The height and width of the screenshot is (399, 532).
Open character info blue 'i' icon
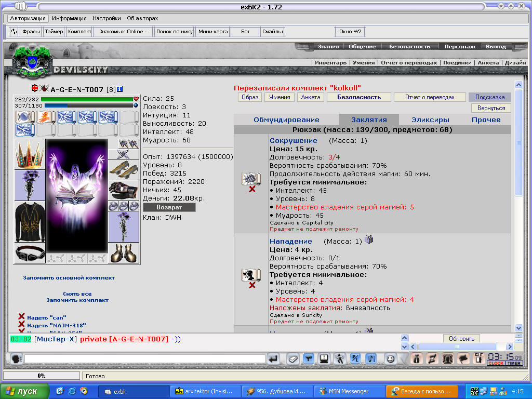(120, 89)
